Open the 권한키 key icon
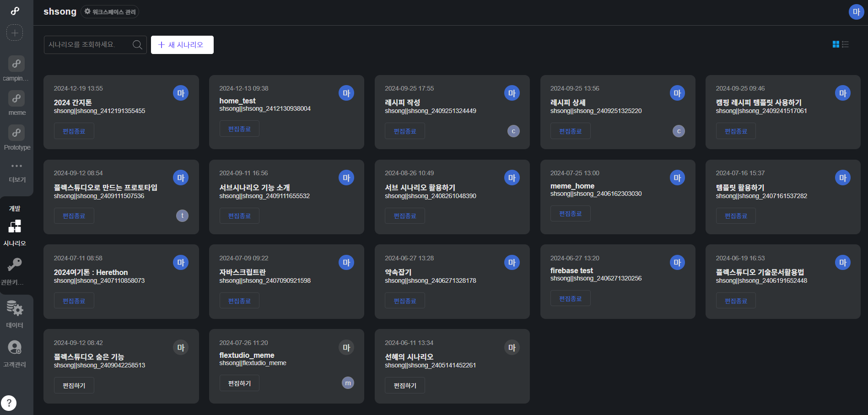Viewport: 868px width, 415px height. pos(15,264)
